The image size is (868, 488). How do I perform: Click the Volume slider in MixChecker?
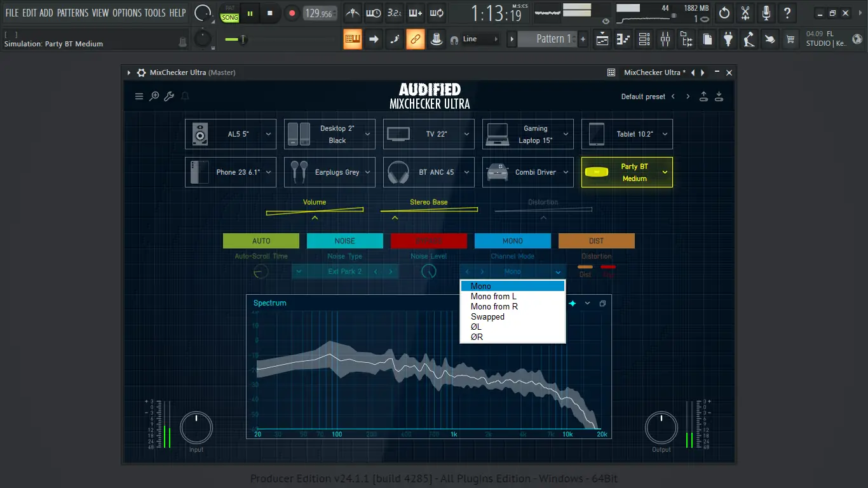pyautogui.click(x=315, y=210)
